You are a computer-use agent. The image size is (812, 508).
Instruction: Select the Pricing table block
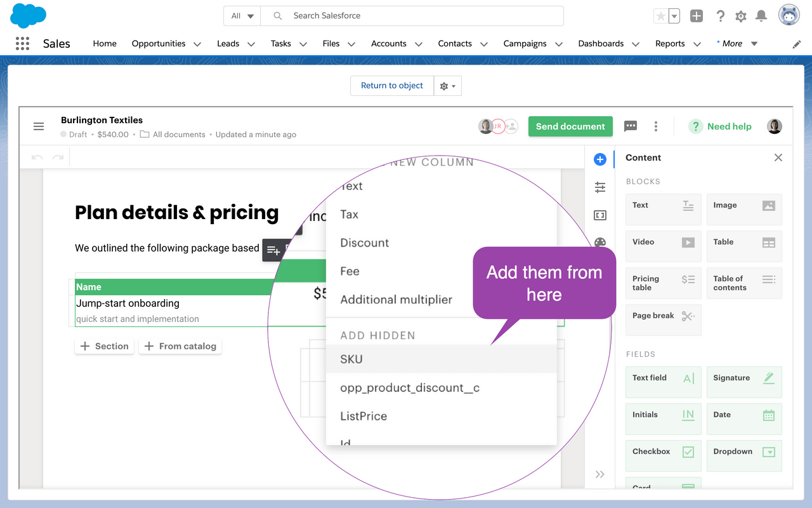[663, 283]
